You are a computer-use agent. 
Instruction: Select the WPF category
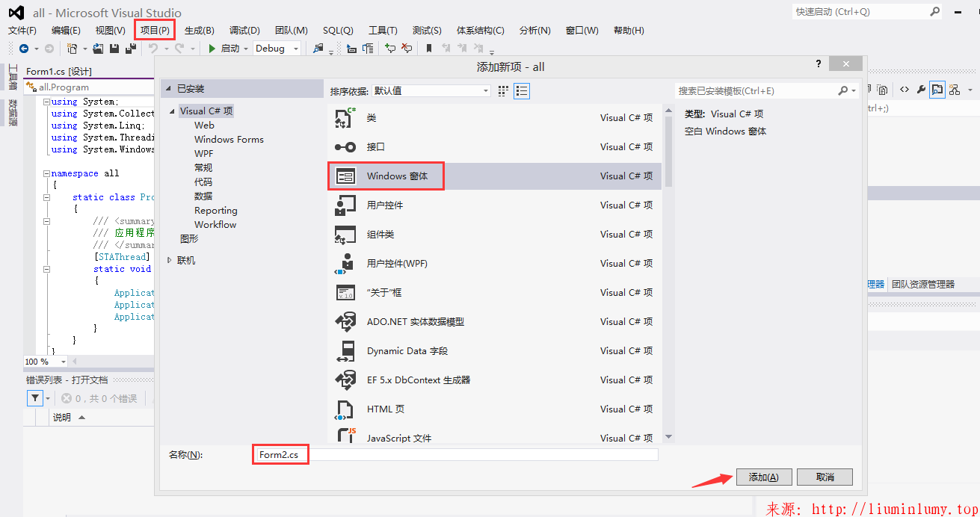tap(203, 154)
